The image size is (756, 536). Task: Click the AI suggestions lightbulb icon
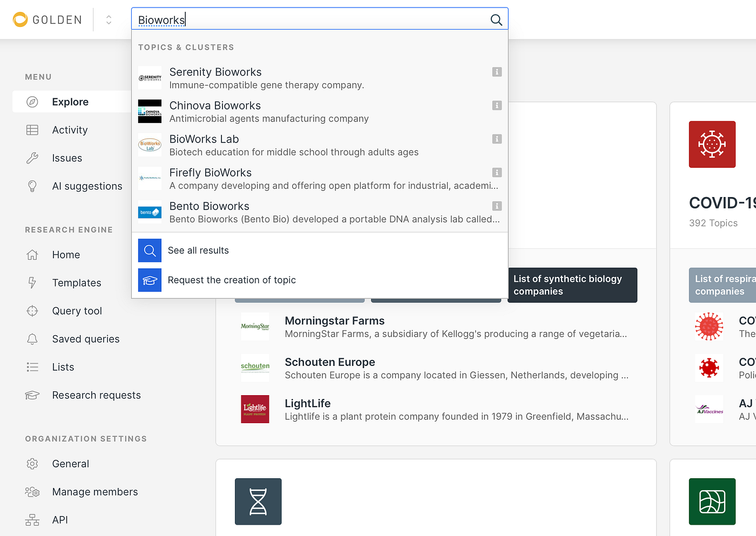pos(32,186)
